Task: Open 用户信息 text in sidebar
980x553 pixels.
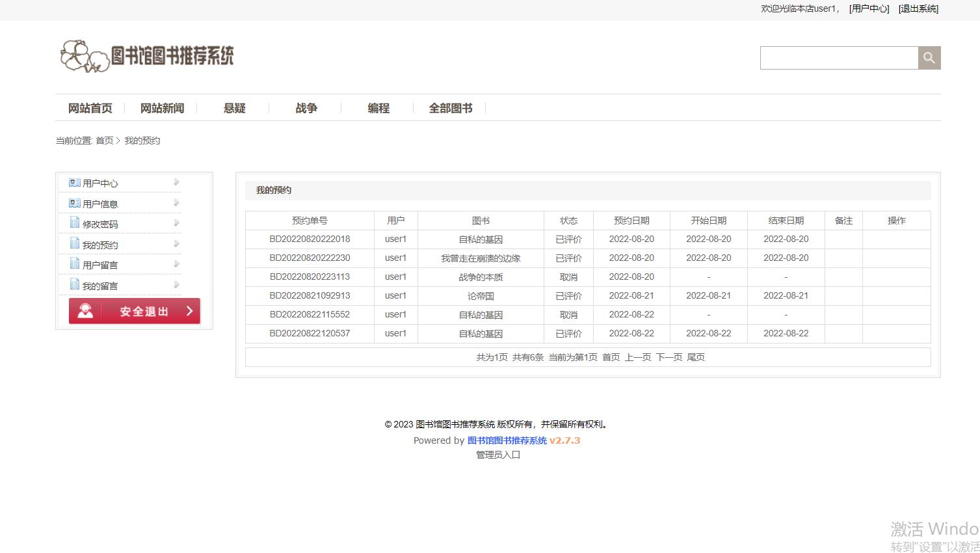Action: (100, 204)
